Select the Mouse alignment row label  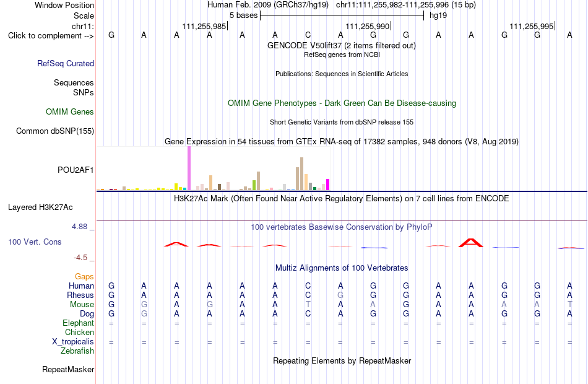(82, 305)
